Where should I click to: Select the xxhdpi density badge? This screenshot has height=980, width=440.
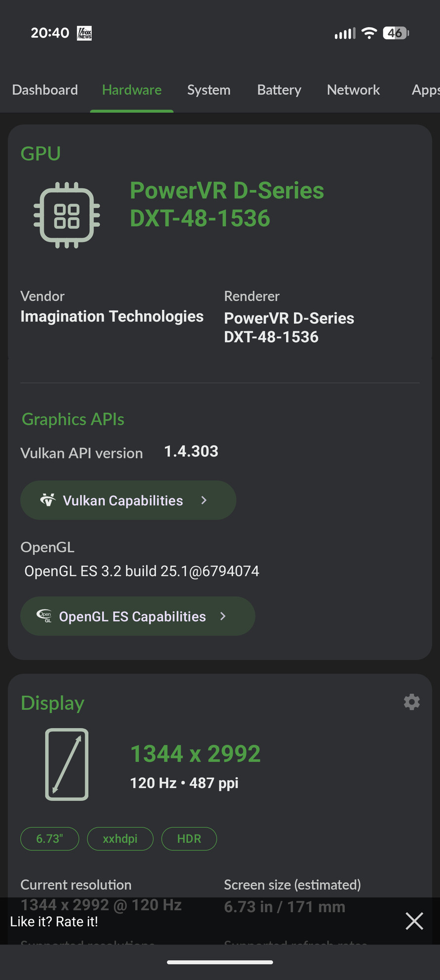(x=120, y=838)
